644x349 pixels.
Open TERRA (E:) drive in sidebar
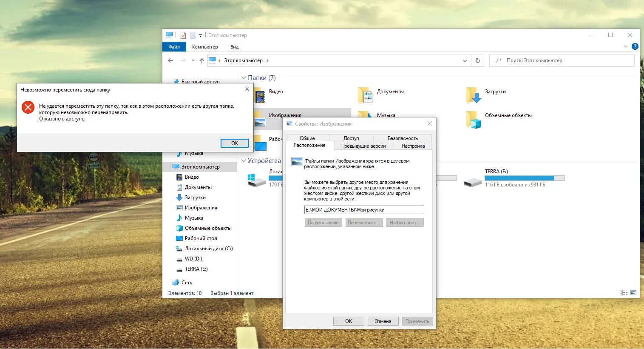196,269
